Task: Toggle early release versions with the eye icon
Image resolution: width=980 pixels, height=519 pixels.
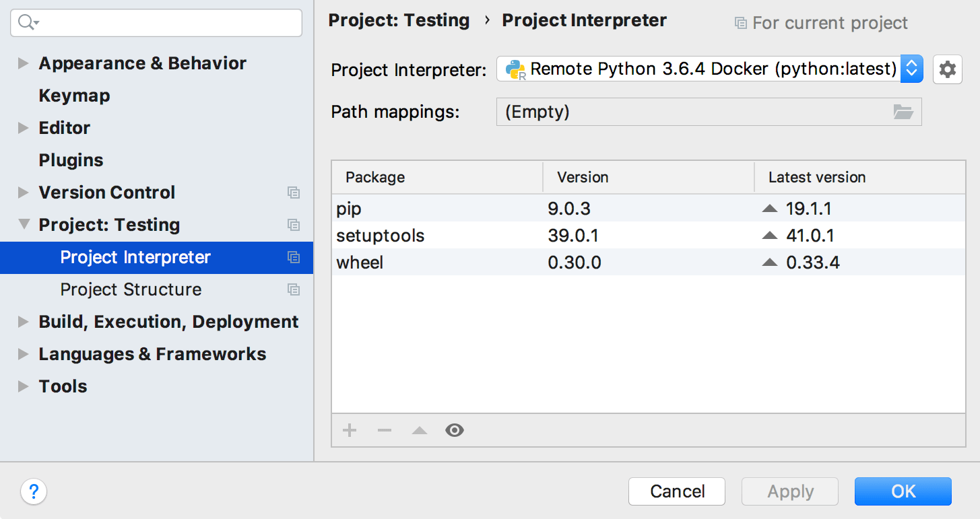Action: click(454, 429)
